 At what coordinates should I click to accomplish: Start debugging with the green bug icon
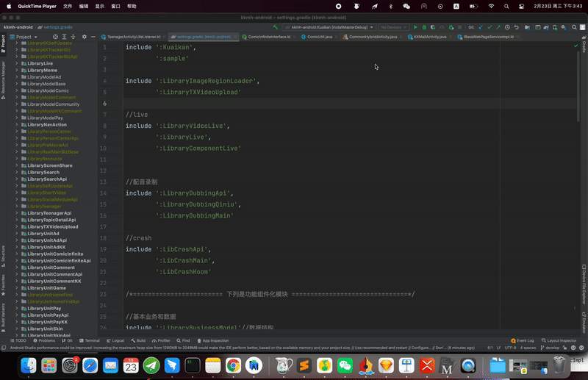tap(424, 27)
